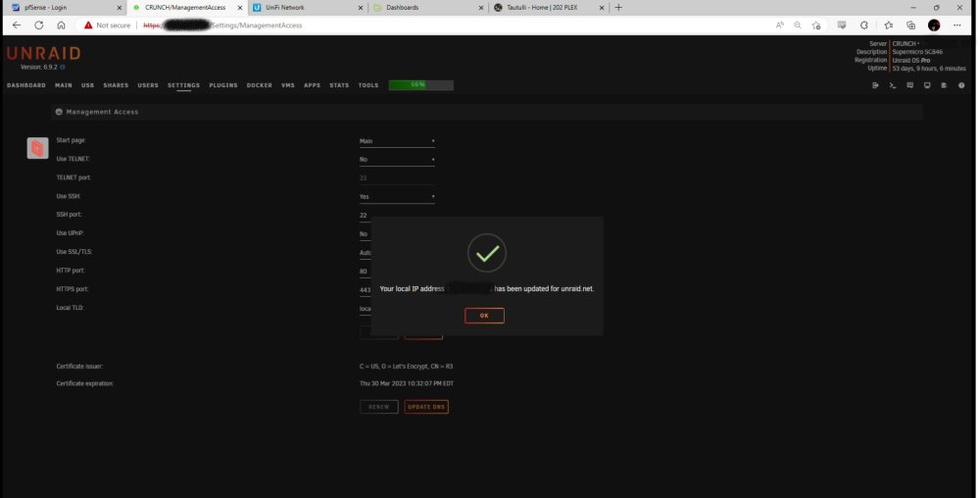
Task: Click the certificate expiration date text
Action: coord(407,383)
